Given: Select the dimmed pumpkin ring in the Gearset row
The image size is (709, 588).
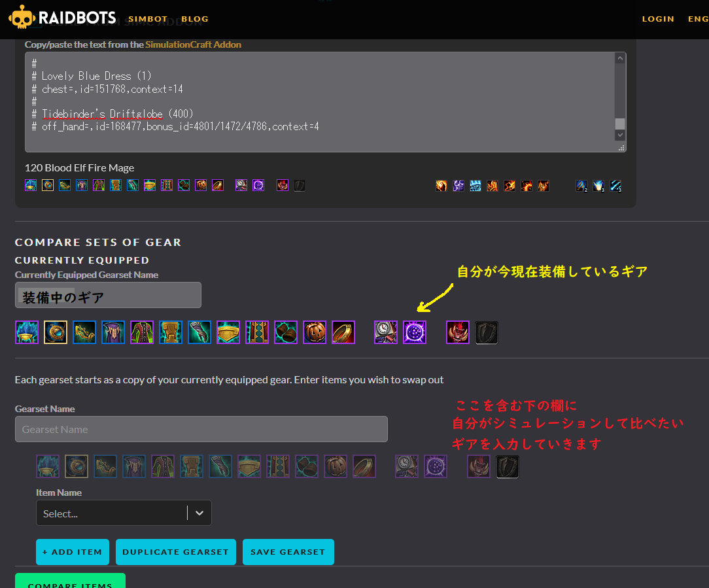Looking at the screenshot, I should coord(336,466).
